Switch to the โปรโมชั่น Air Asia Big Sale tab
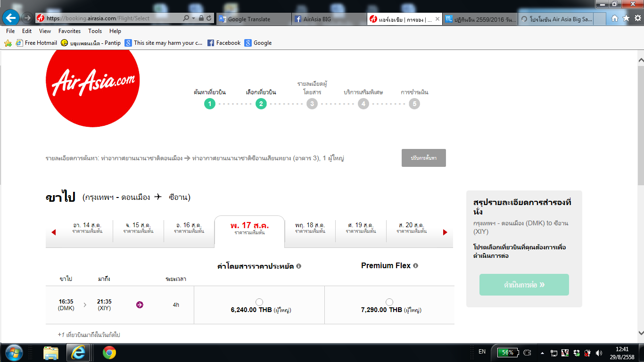 click(x=555, y=19)
